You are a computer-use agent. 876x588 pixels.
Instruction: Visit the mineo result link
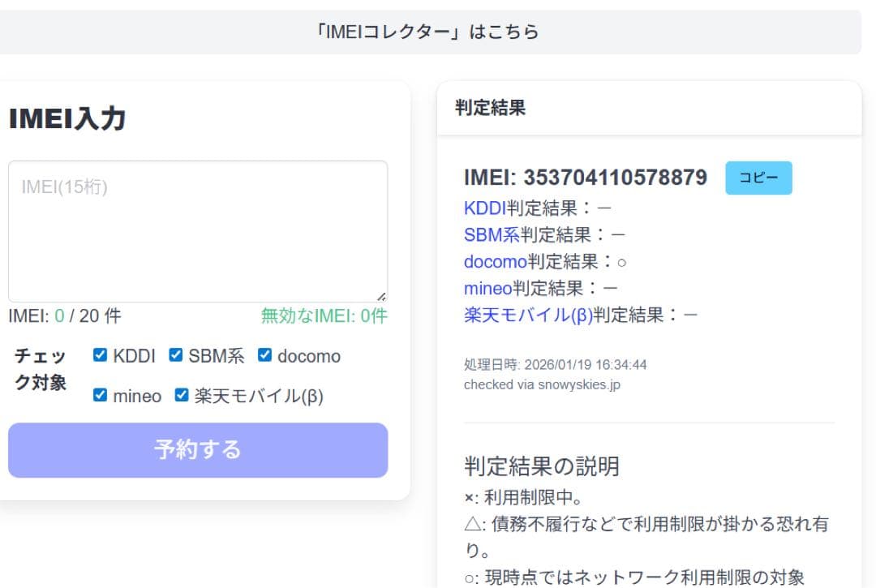tap(487, 288)
